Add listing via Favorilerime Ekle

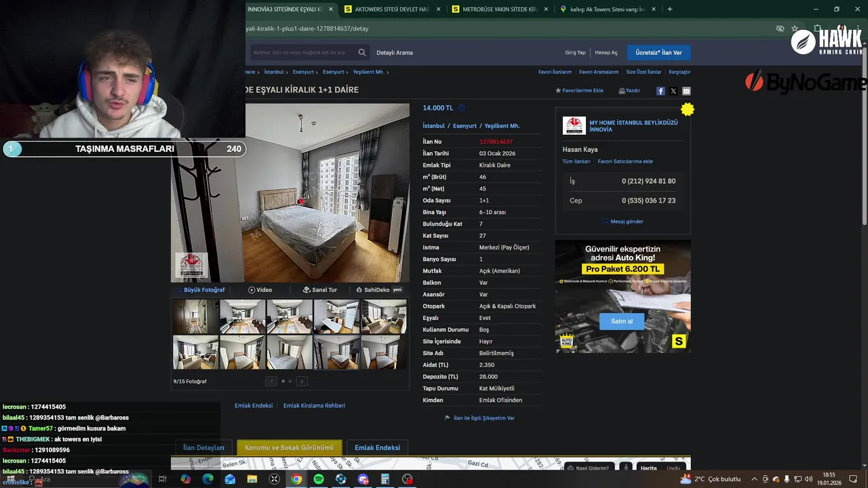(x=579, y=90)
